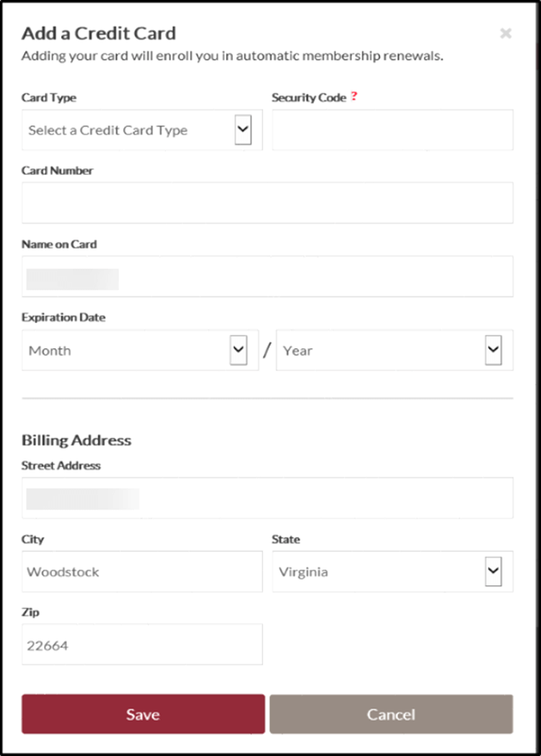541x756 pixels.
Task: Expand the expiration Month dropdown arrow
Action: 239,350
